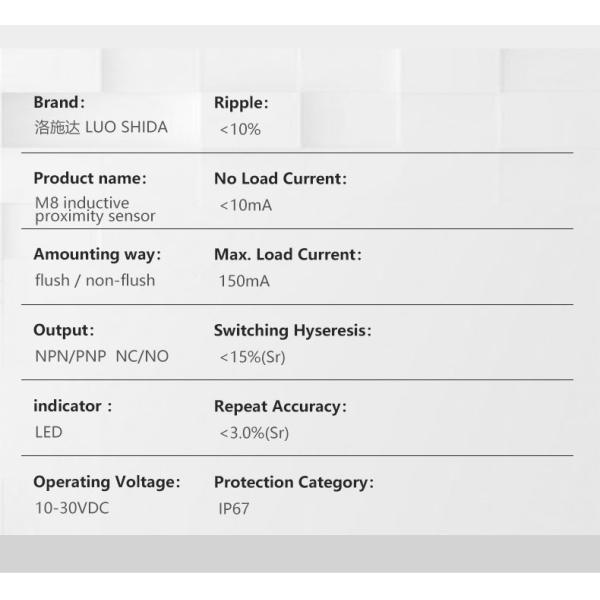600x600 pixels.
Task: Click the No Load Current heading
Action: click(280, 178)
